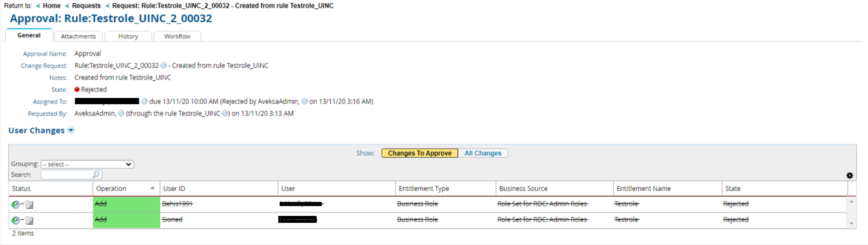Image resolution: width=868 pixels, height=245 pixels.
Task: Return to Home via breadcrumb link
Action: pos(52,6)
